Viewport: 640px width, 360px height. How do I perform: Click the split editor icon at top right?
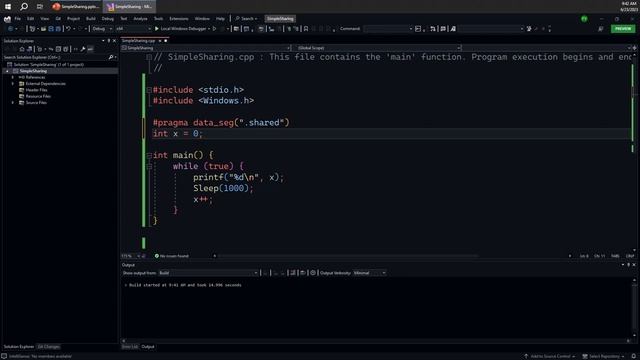634,48
